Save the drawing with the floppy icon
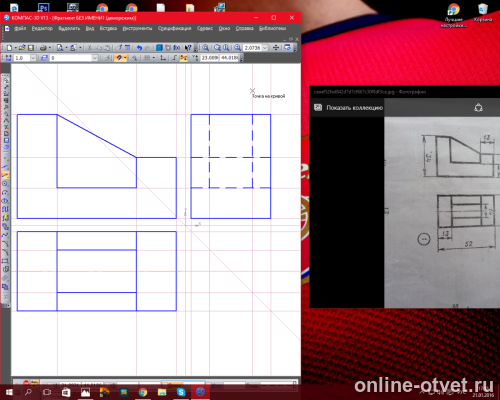The height and width of the screenshot is (400, 500). point(31,48)
